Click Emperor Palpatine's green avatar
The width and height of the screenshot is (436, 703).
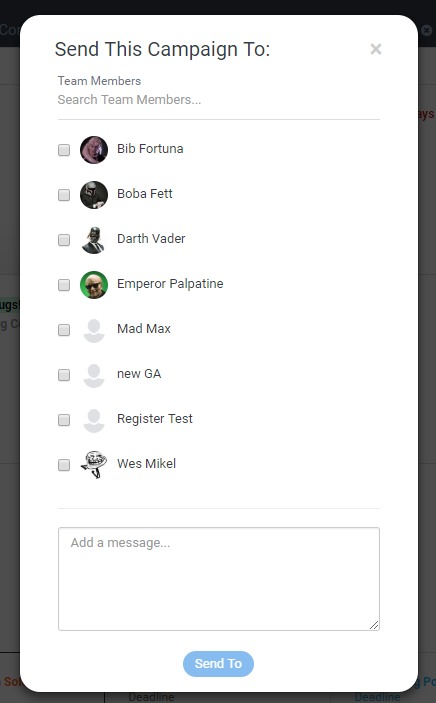tap(94, 285)
